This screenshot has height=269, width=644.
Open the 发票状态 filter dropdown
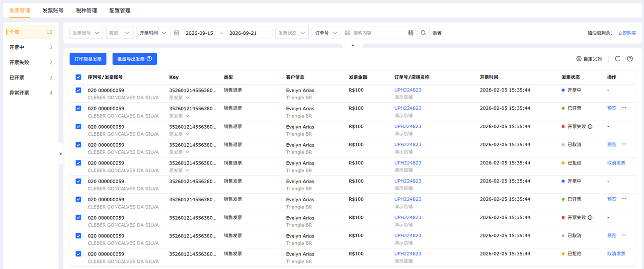tap(292, 33)
